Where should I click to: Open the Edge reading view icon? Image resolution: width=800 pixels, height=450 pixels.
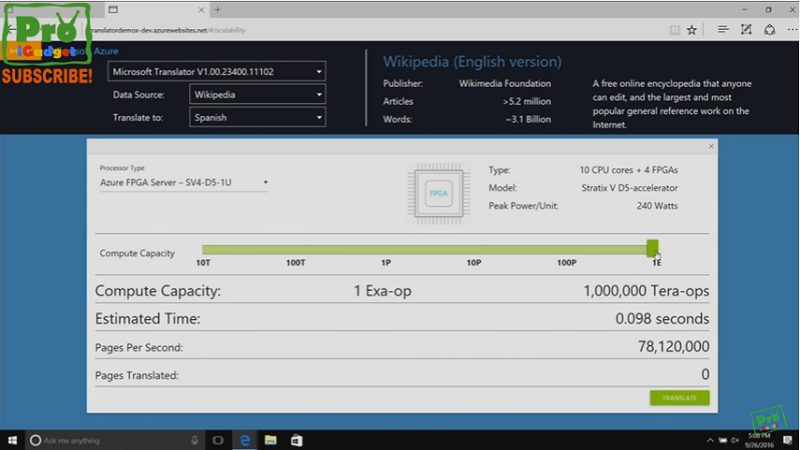[674, 30]
